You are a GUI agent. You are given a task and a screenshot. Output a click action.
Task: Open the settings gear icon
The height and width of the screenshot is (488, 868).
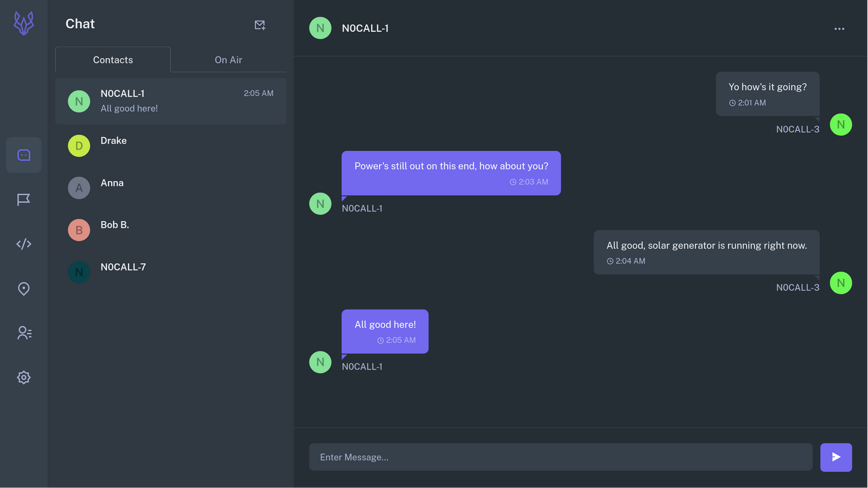tap(23, 377)
